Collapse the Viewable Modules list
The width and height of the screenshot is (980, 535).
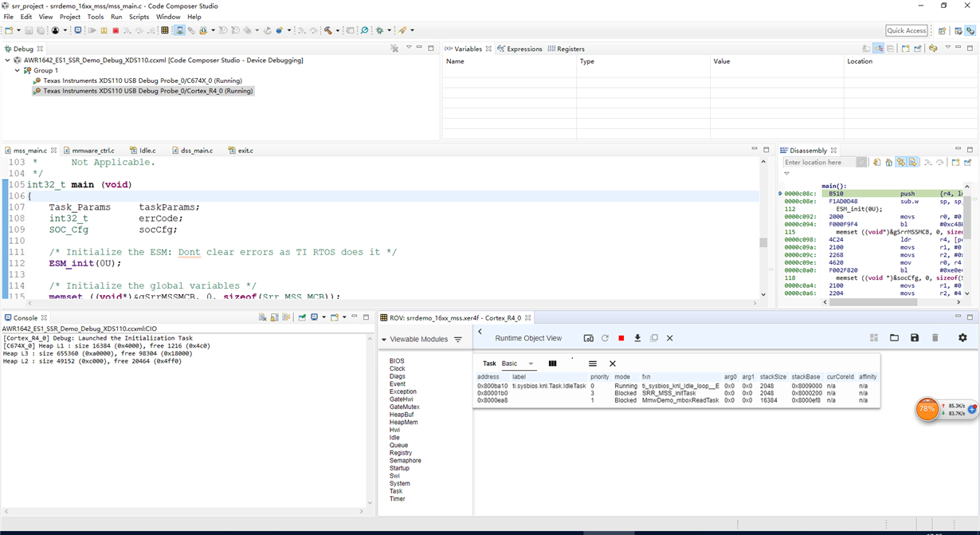pos(383,340)
